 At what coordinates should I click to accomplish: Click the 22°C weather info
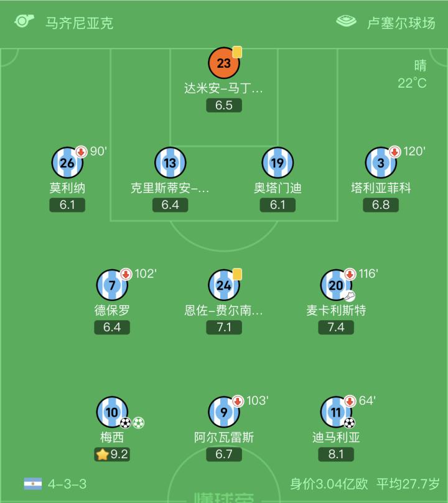(x=413, y=83)
